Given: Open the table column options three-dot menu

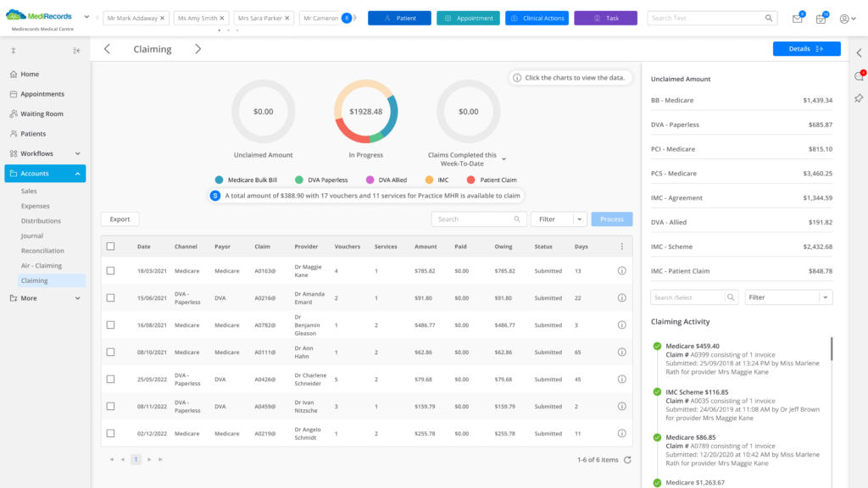Looking at the screenshot, I should 621,246.
